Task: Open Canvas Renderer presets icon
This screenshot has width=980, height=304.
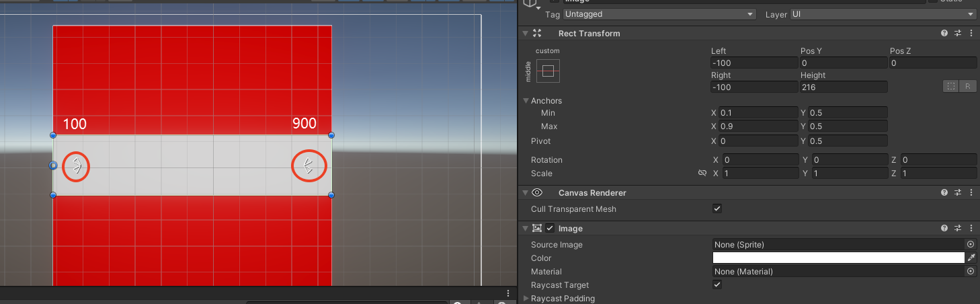Action: [x=958, y=192]
